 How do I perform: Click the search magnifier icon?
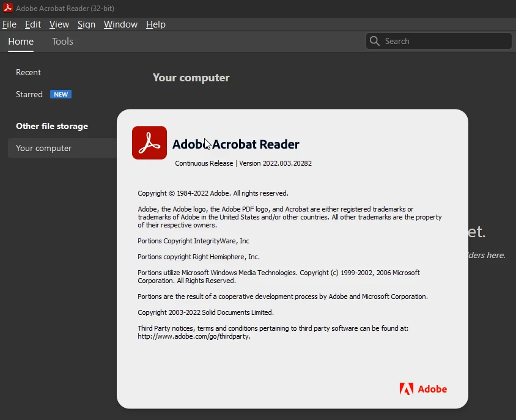tap(375, 41)
